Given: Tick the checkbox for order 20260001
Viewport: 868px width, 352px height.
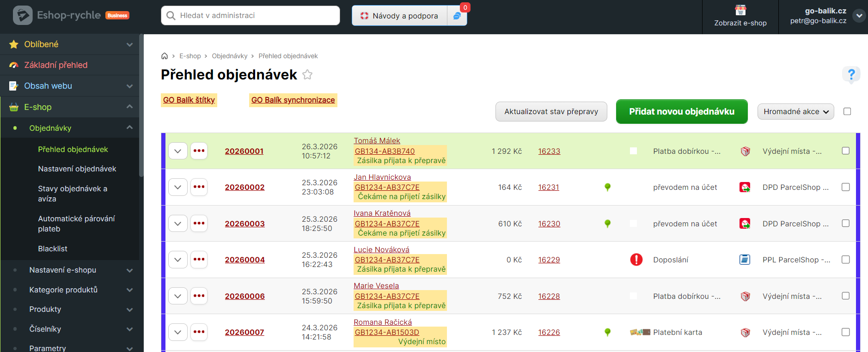Looking at the screenshot, I should [845, 151].
